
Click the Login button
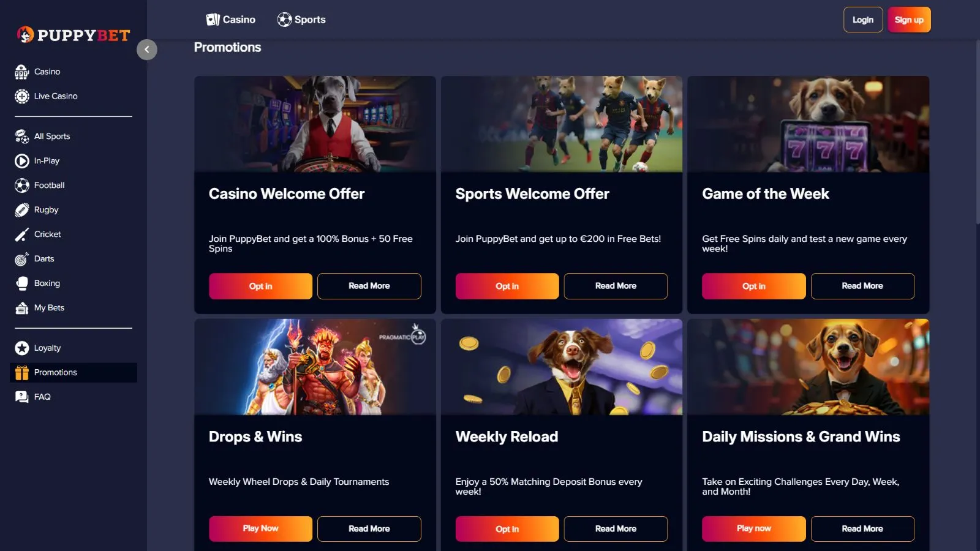point(863,20)
